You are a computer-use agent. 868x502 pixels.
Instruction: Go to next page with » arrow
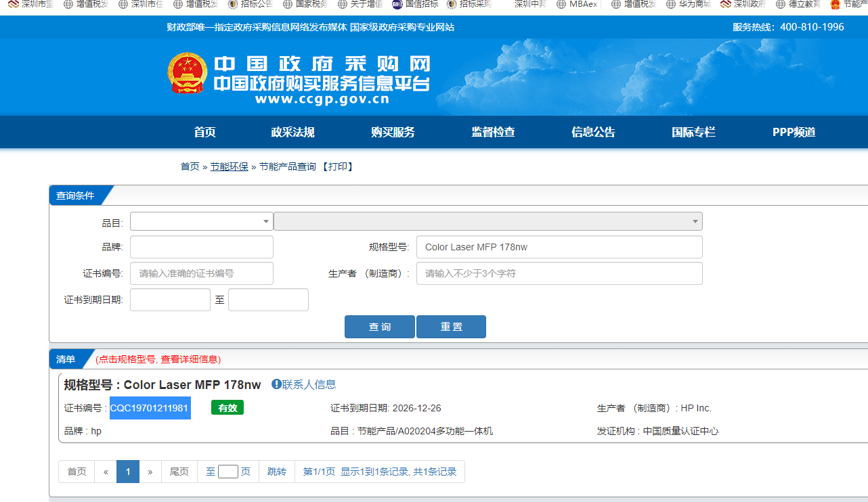[150, 472]
